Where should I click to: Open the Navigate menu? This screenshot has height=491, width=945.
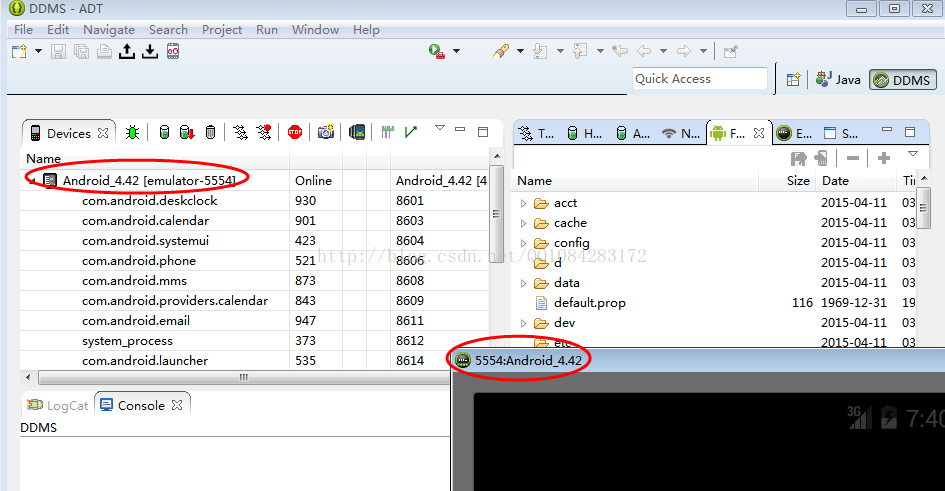[x=109, y=30]
